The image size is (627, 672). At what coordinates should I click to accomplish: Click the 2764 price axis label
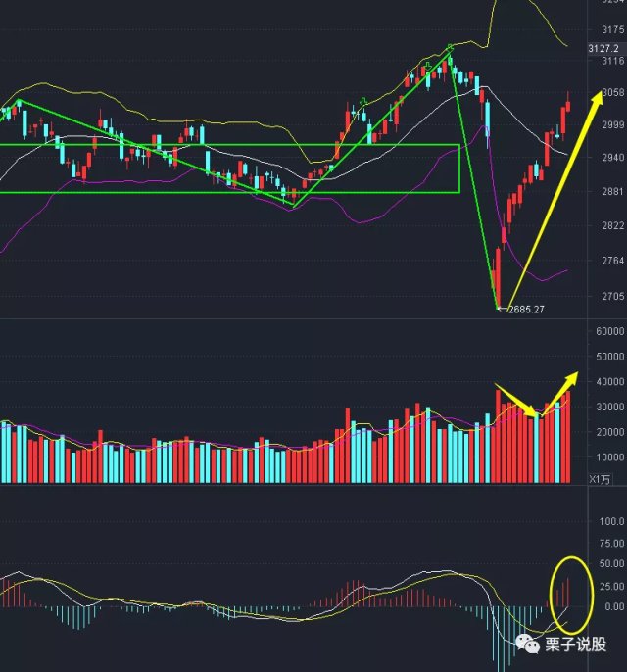click(613, 261)
